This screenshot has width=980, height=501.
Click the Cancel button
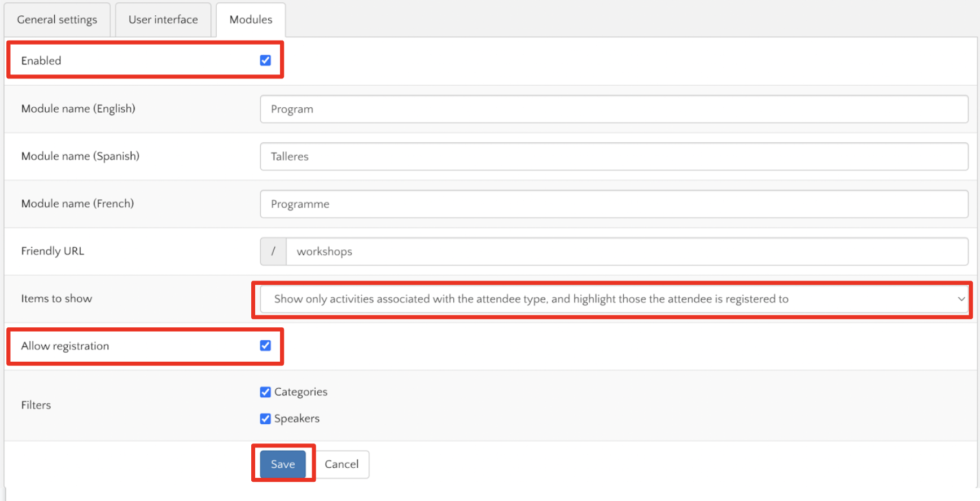click(x=342, y=464)
